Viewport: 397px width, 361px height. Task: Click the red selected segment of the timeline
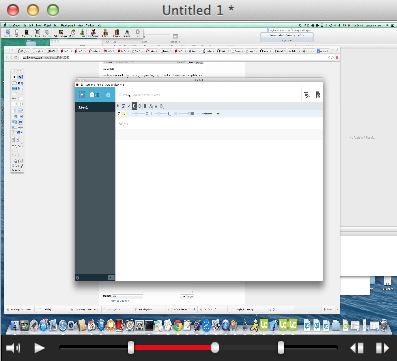point(172,348)
